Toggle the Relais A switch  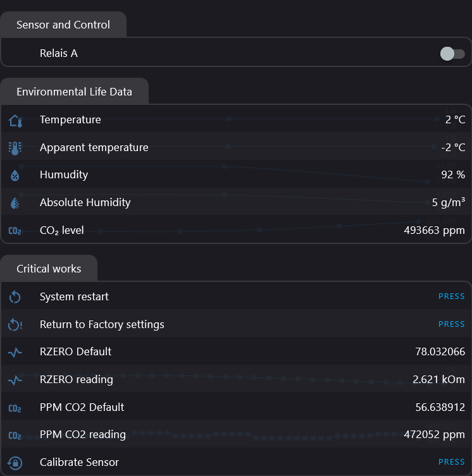(x=452, y=54)
